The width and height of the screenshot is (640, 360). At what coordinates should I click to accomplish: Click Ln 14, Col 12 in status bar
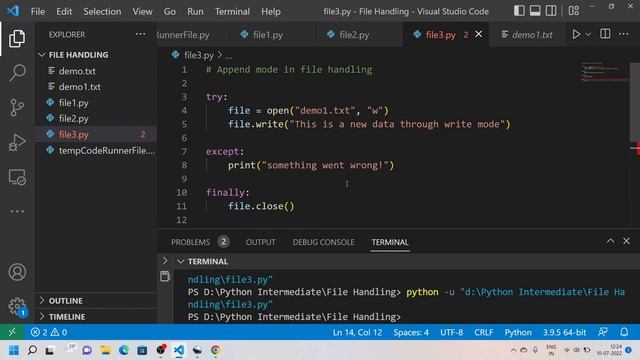tap(357, 332)
